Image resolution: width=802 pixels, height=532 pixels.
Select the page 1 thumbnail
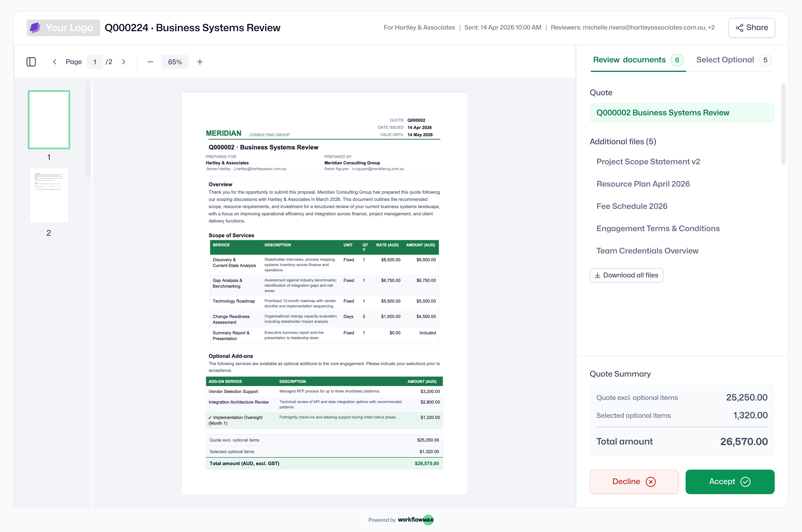point(49,119)
